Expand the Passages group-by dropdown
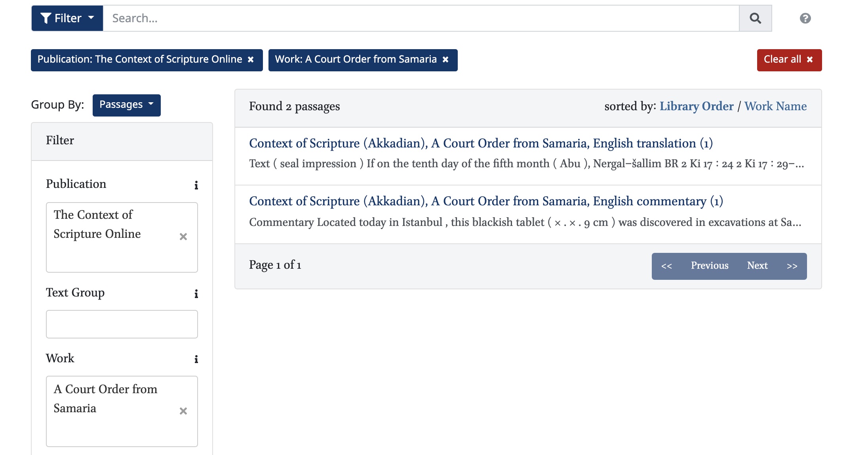The width and height of the screenshot is (868, 455). 127,105
